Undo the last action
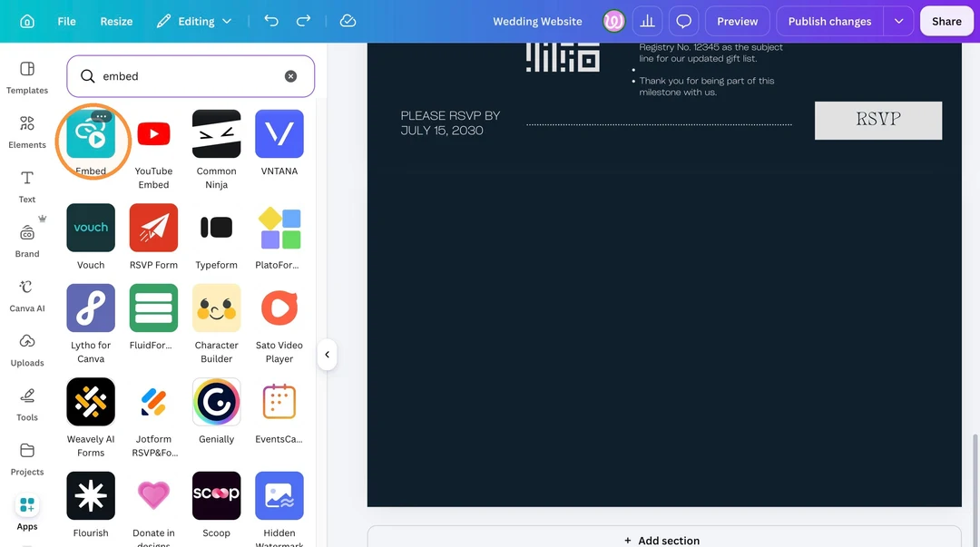This screenshot has width=980, height=547. (270, 21)
